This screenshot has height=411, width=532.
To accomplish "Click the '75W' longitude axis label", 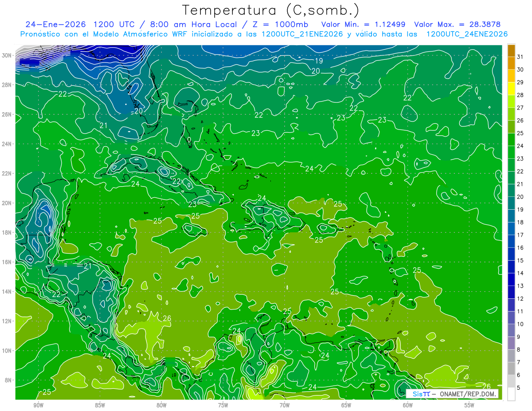I will tap(223, 405).
